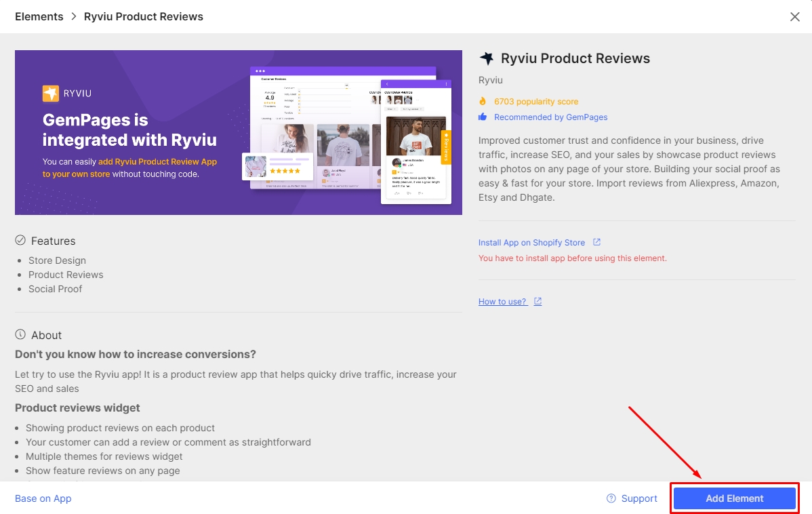Screen dimensions: 812x514
Task: Open the How to use? link
Action: pos(502,302)
